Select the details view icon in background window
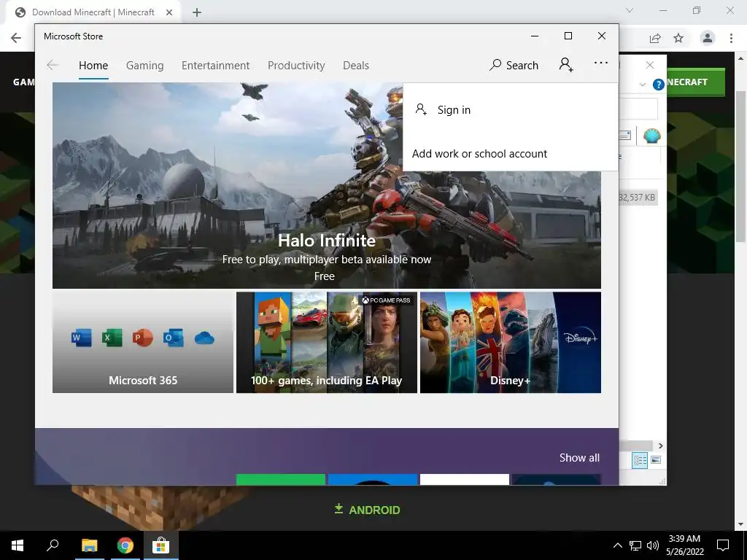The width and height of the screenshot is (747, 560). pos(640,460)
